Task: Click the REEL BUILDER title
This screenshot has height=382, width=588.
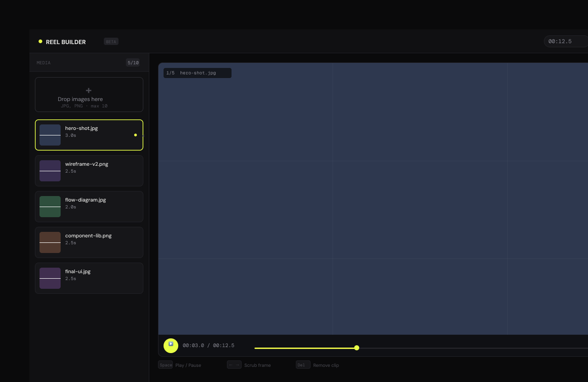Action: coord(66,42)
